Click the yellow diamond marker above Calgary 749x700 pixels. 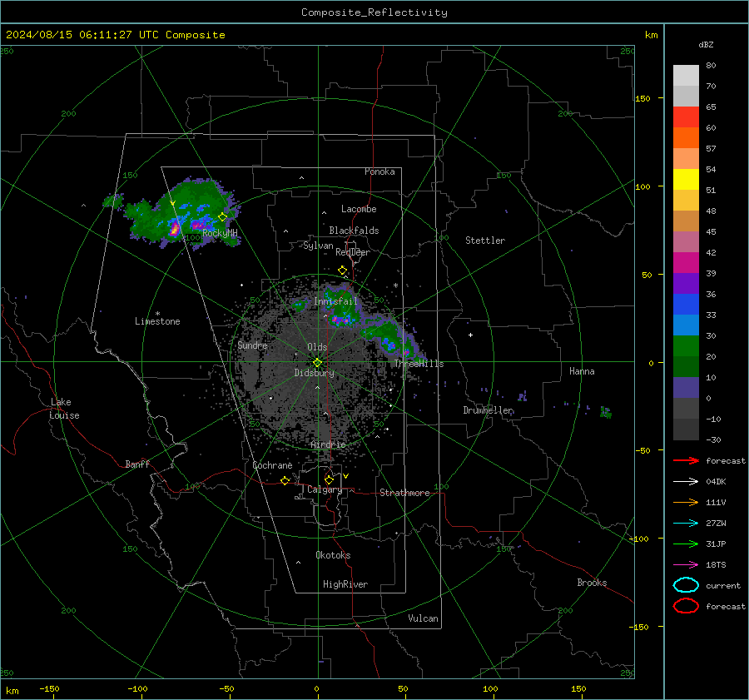329,479
